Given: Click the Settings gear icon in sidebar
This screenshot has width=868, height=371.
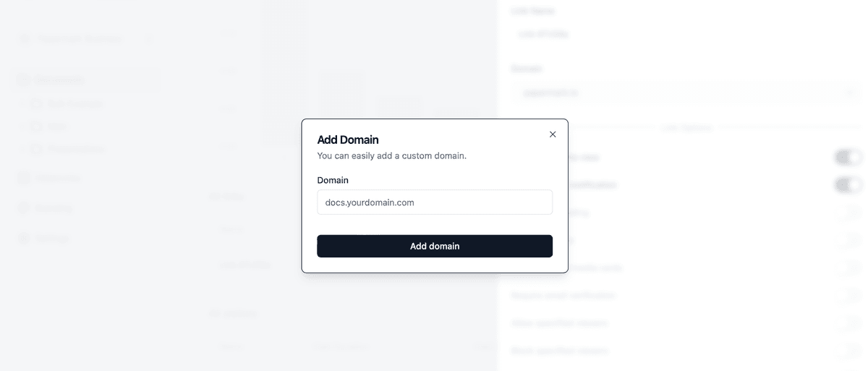Looking at the screenshot, I should click(x=24, y=239).
